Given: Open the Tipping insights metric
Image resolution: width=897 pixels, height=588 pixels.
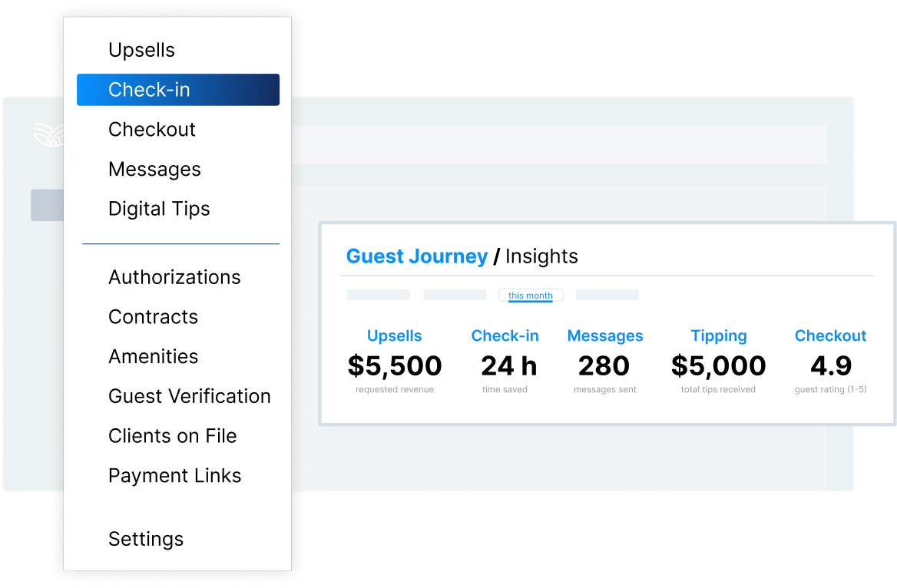Looking at the screenshot, I should coord(718,335).
